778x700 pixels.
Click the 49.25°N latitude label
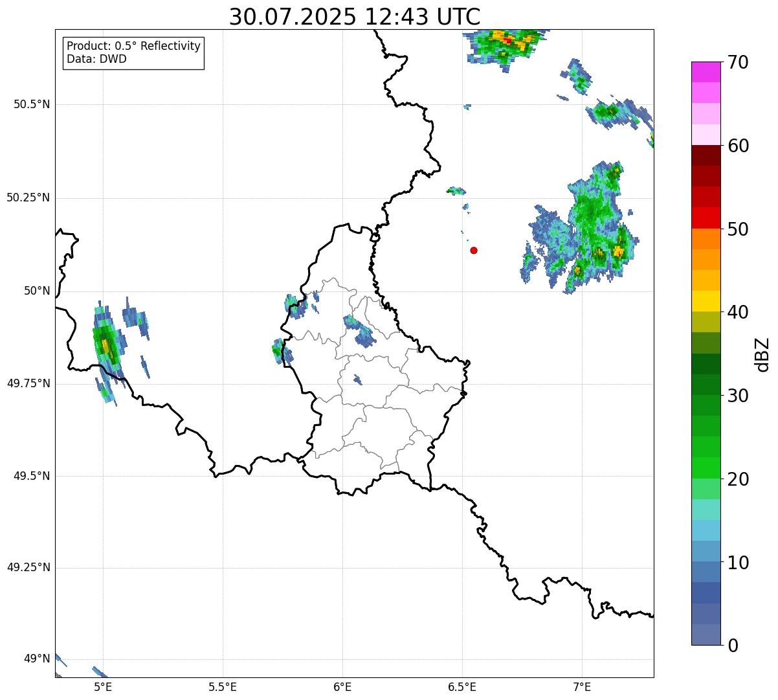click(28, 567)
